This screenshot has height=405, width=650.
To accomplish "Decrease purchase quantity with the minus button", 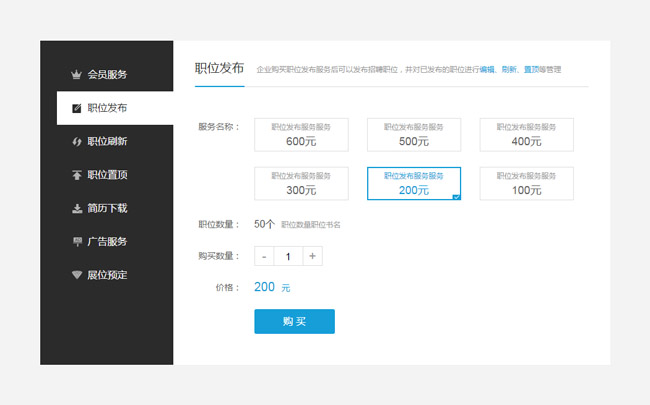I will pyautogui.click(x=264, y=257).
